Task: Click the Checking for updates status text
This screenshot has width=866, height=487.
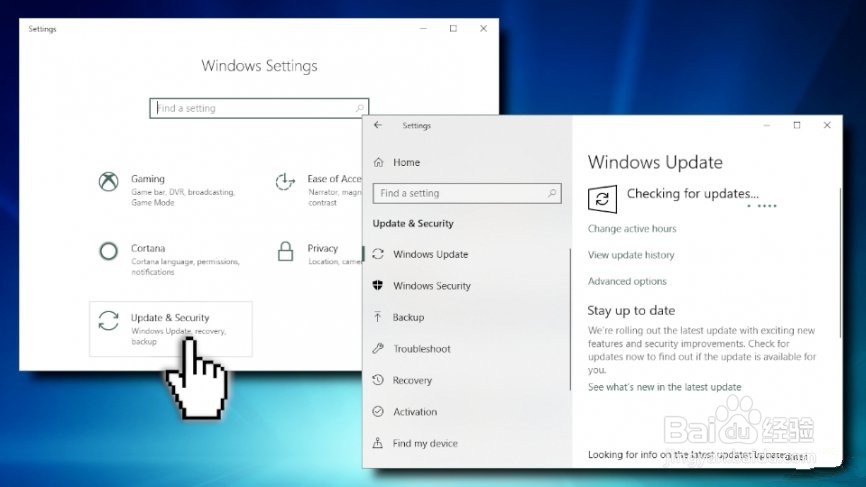Action: pyautogui.click(x=693, y=194)
